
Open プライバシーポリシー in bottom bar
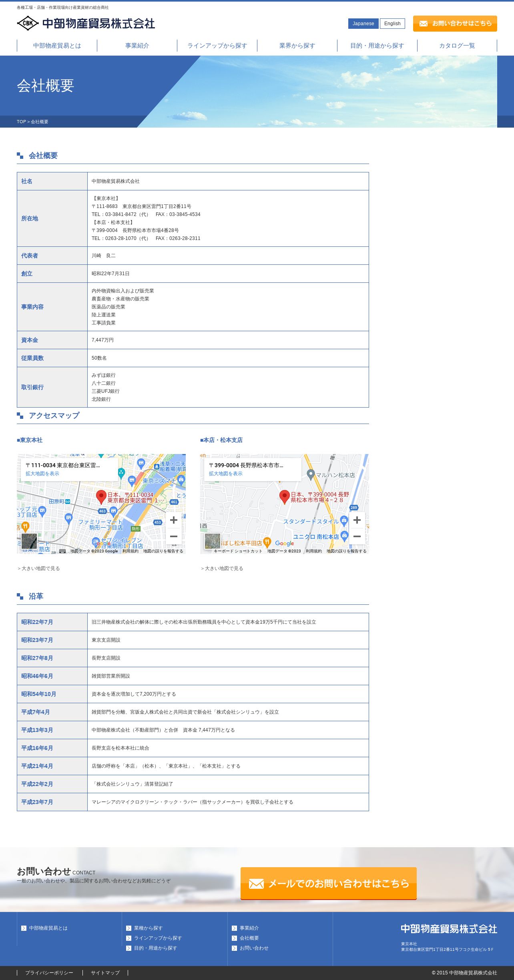pyautogui.click(x=49, y=973)
